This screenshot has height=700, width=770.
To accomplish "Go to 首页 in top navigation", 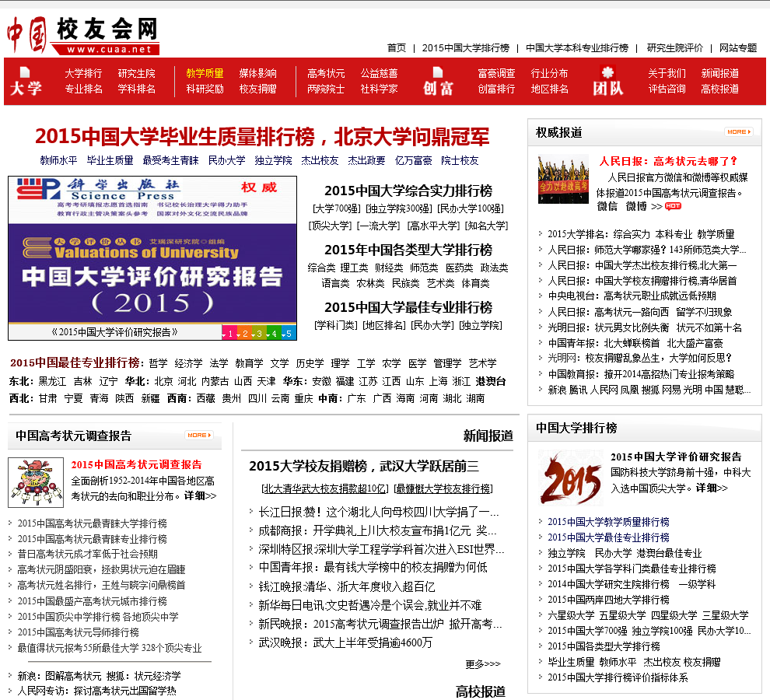I will (397, 48).
